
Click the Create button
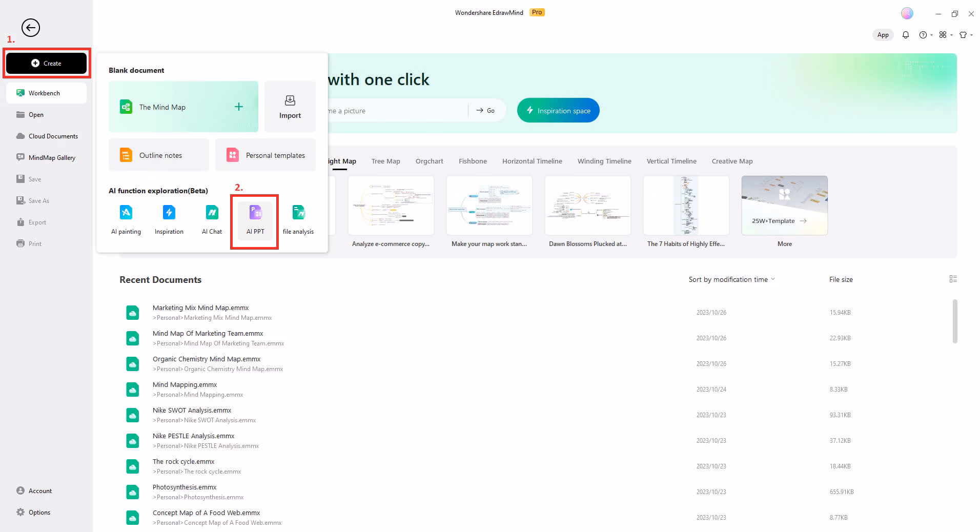46,63
